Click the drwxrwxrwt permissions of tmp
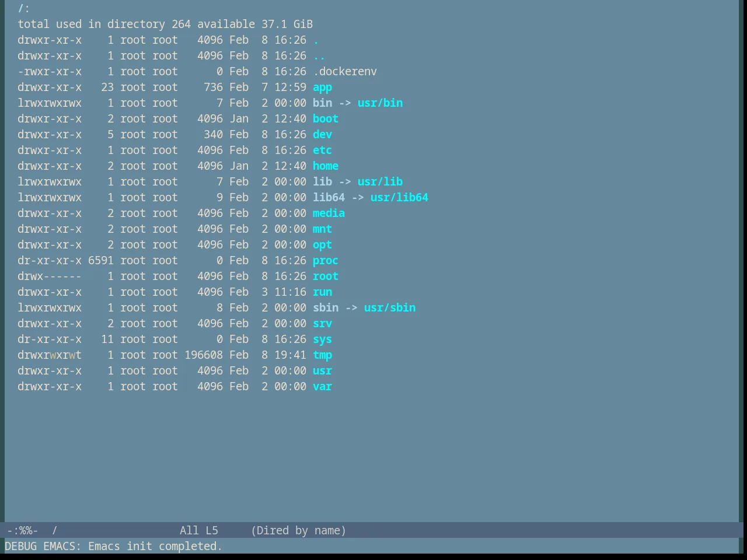 (x=50, y=355)
